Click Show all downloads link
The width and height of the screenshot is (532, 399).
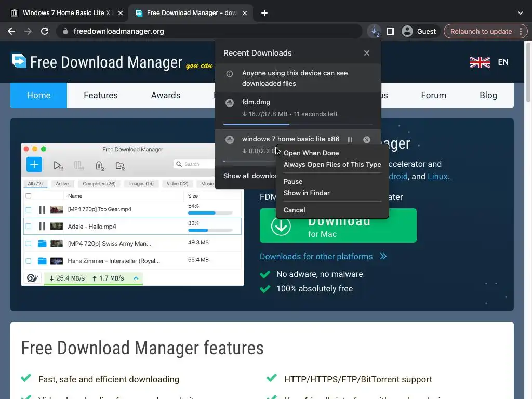249,176
